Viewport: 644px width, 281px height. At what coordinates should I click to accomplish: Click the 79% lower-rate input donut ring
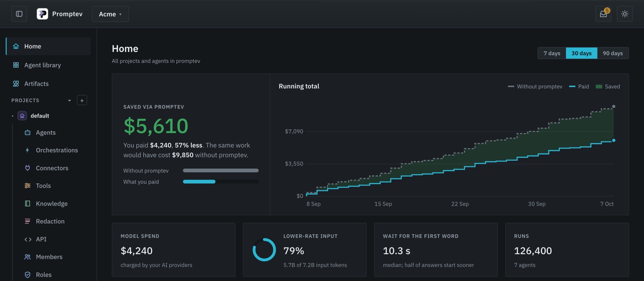tap(264, 250)
